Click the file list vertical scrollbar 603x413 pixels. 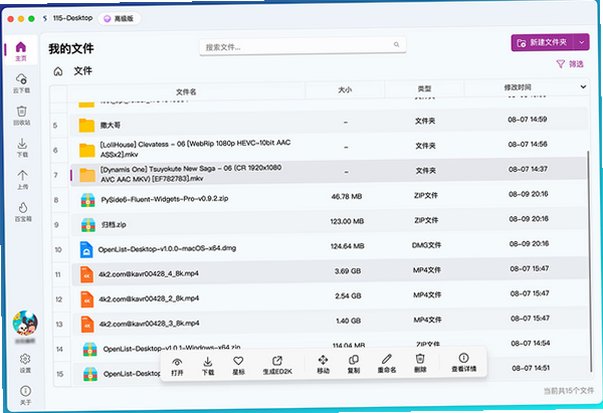pyautogui.click(x=590, y=261)
